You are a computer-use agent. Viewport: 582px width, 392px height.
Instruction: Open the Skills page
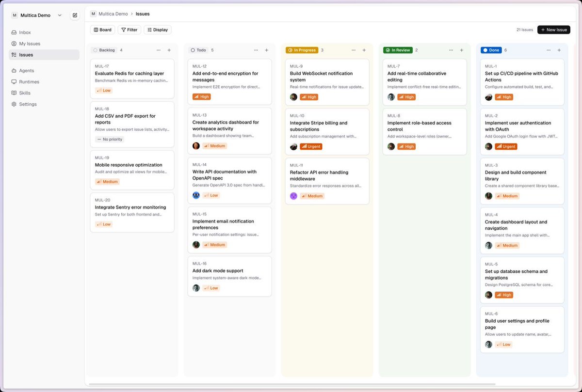[44, 93]
